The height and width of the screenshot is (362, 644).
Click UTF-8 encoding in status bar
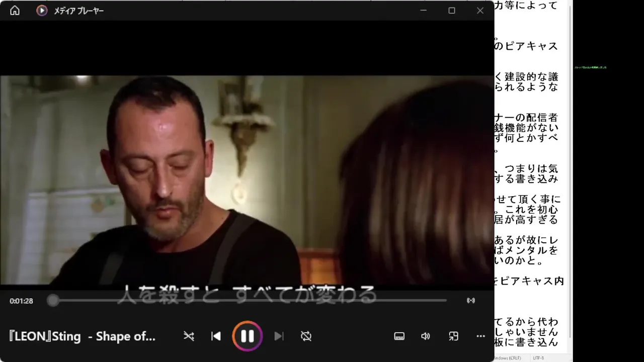538,358
